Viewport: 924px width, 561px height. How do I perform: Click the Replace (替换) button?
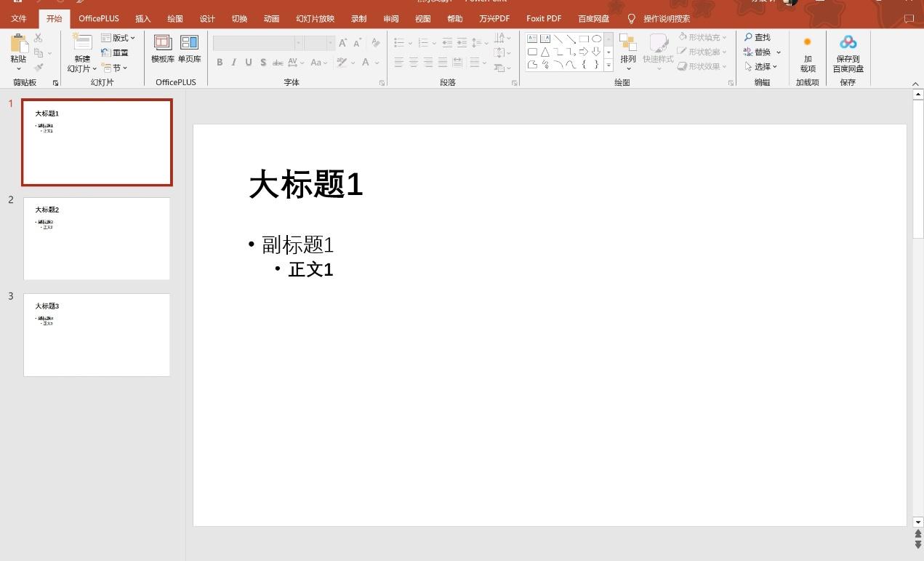pyautogui.click(x=762, y=52)
